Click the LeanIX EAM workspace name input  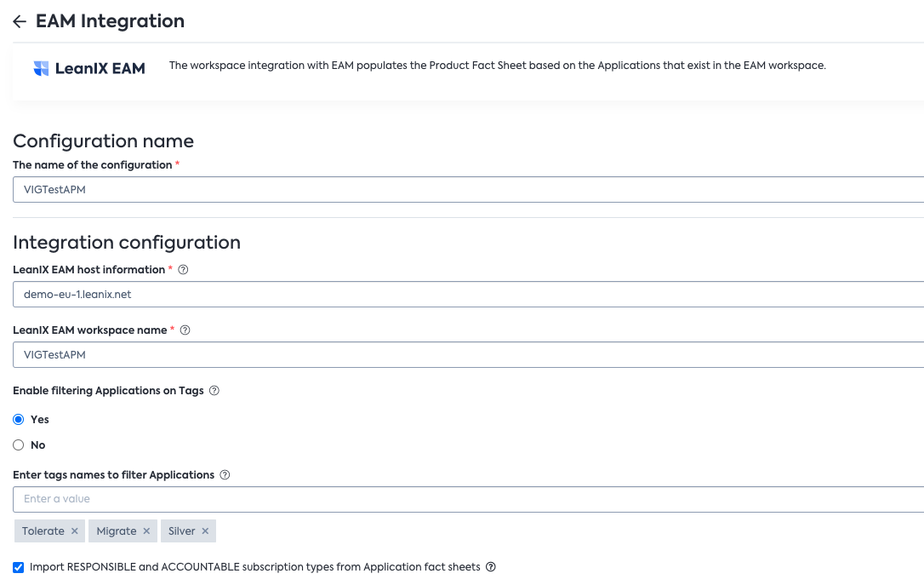469,354
